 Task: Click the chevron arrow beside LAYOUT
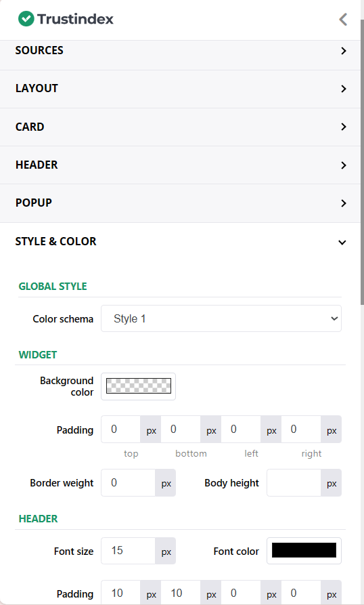tap(343, 89)
